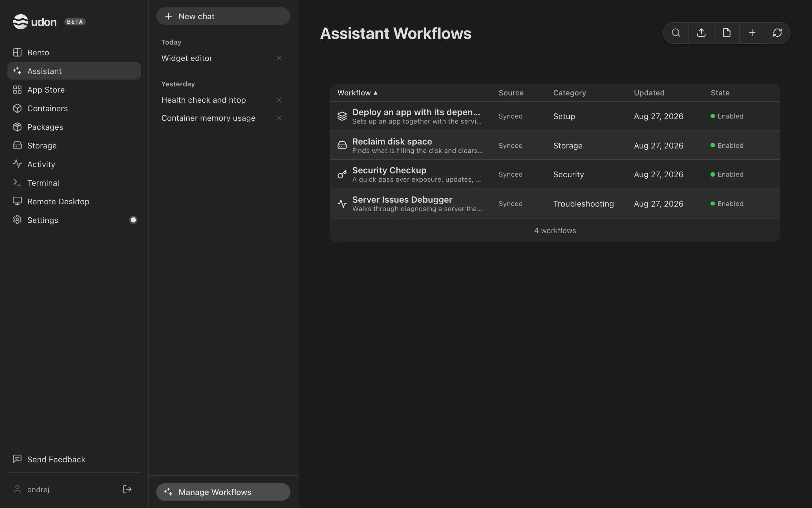Sort by the Workflow column header
The height and width of the screenshot is (508, 812).
coord(357,93)
